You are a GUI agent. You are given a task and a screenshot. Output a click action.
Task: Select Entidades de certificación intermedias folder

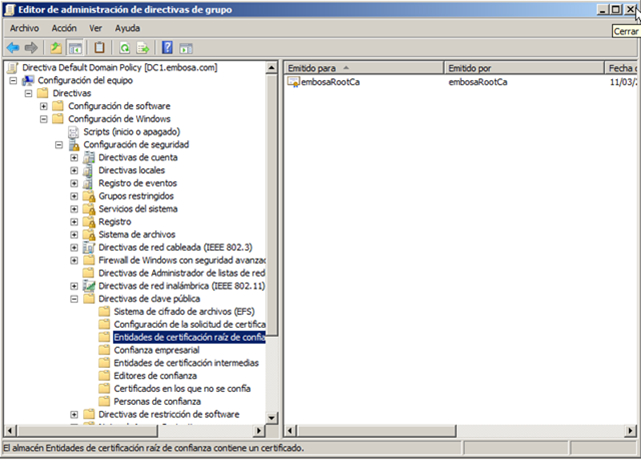tap(186, 362)
